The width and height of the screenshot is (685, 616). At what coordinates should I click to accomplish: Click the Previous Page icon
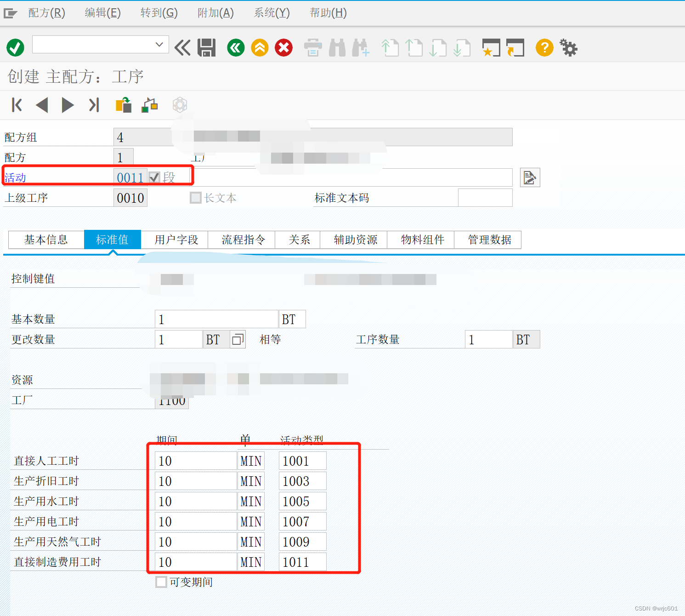(414, 47)
